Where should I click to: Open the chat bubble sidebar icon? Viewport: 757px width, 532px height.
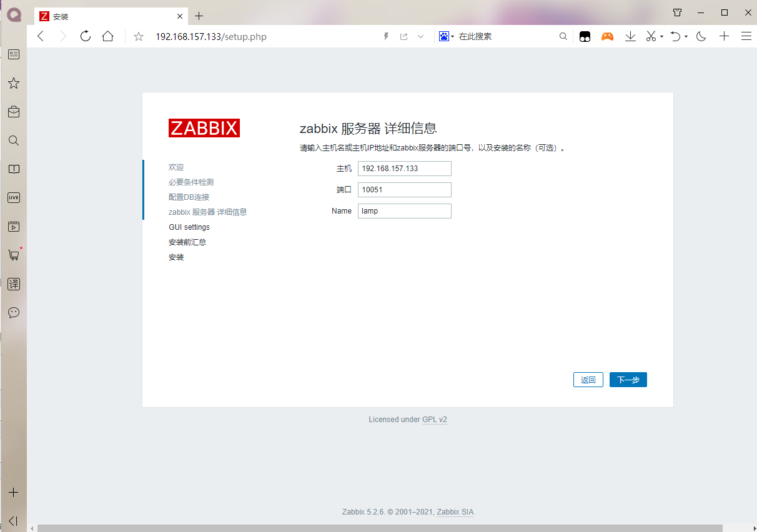[13, 313]
